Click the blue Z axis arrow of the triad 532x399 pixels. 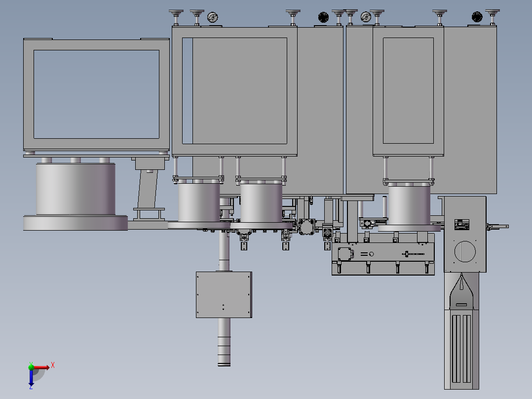[x=31, y=378]
